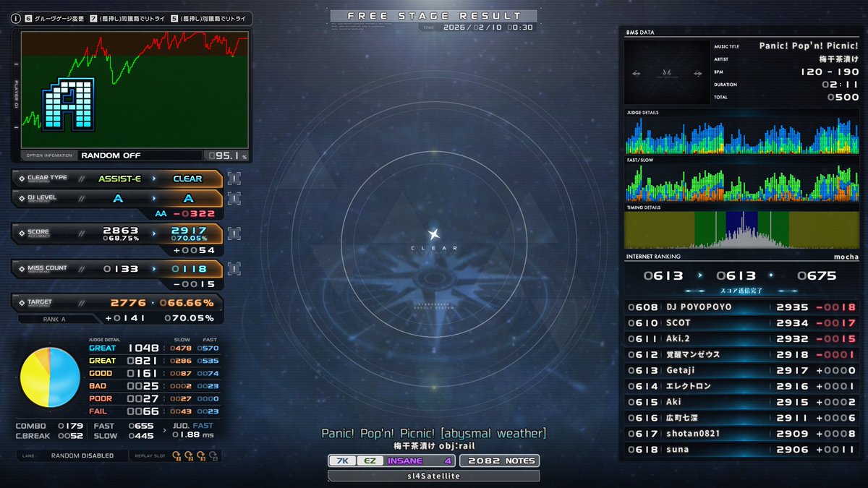868x488 pixels.
Task: Click the BPM value 120 - 190
Action: pos(830,72)
